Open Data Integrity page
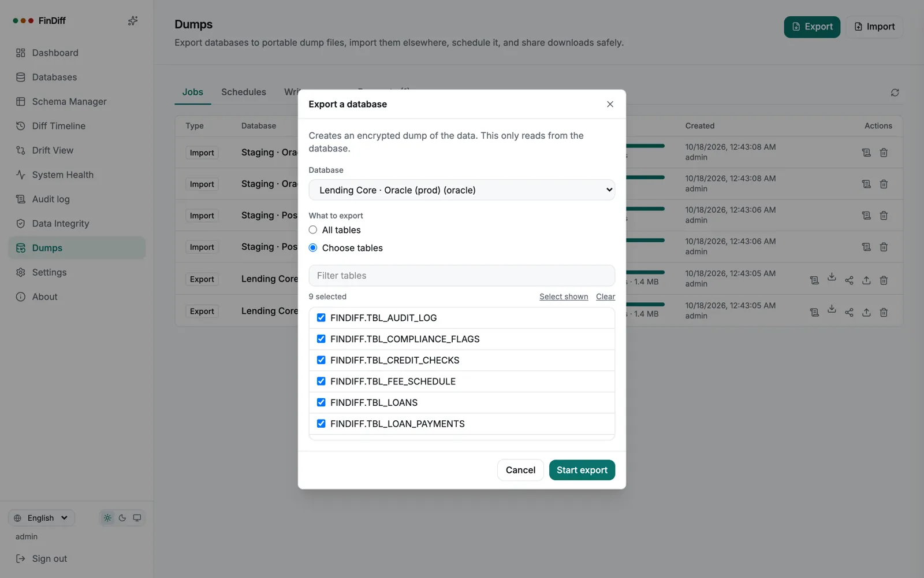Screen dimensions: 924x578 [77, 224]
